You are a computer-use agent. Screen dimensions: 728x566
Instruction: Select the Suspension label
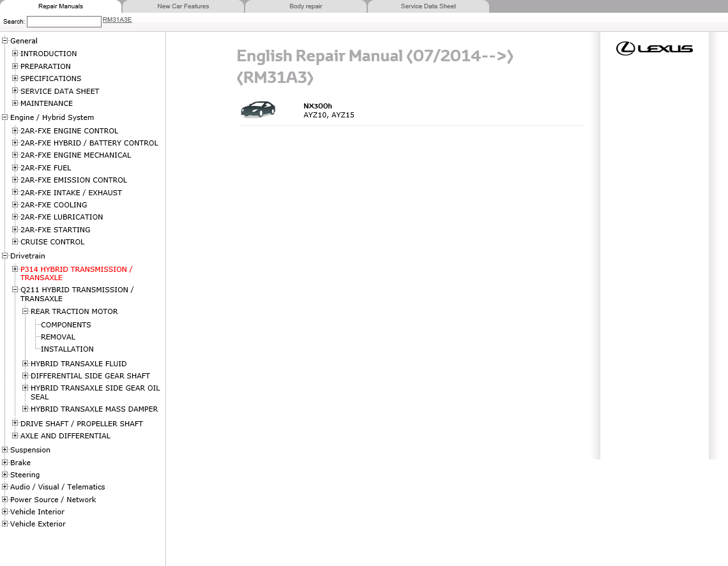[x=30, y=450]
